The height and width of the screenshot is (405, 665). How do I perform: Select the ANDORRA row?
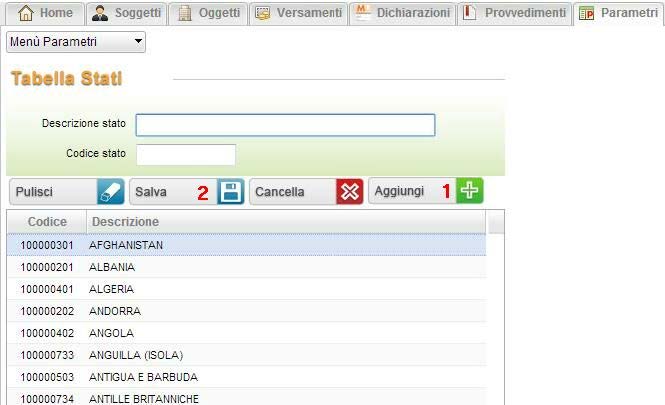pos(246,311)
